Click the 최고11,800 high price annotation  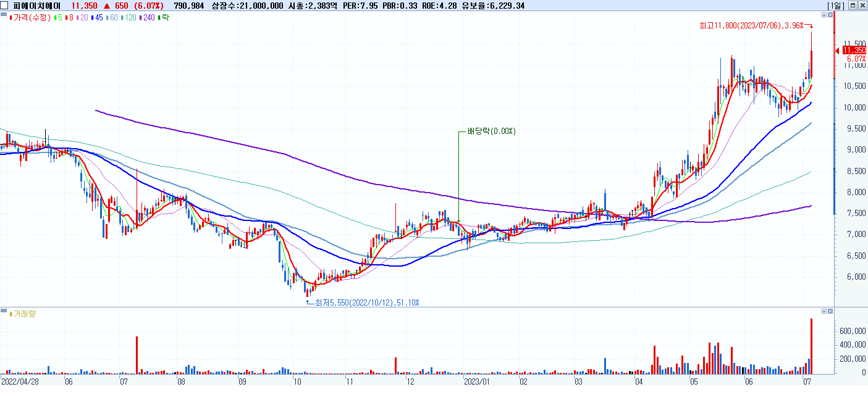(x=751, y=25)
